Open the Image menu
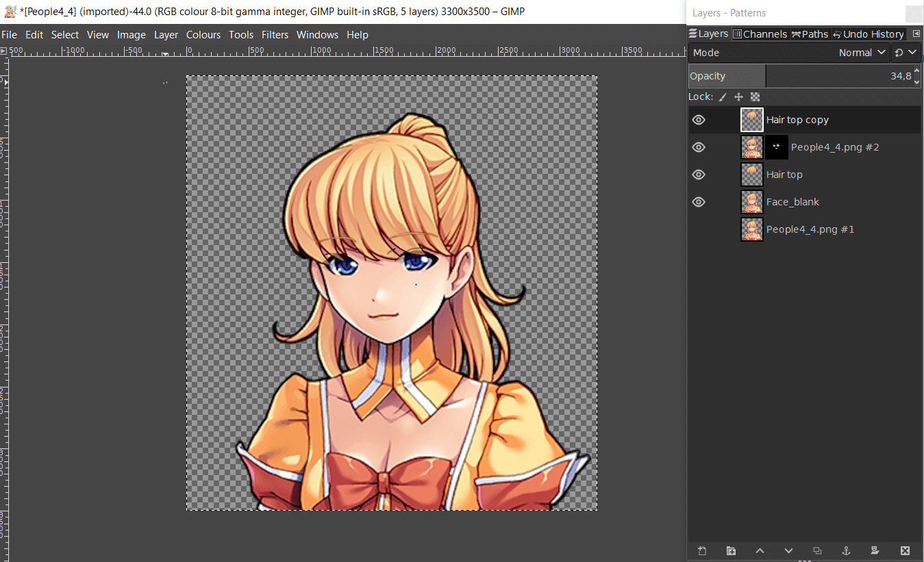924x562 pixels. 132,35
